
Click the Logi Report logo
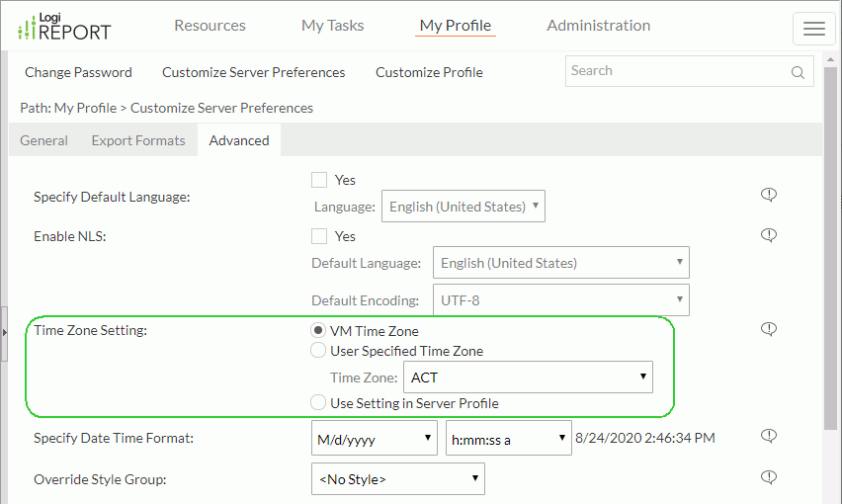[x=64, y=27]
